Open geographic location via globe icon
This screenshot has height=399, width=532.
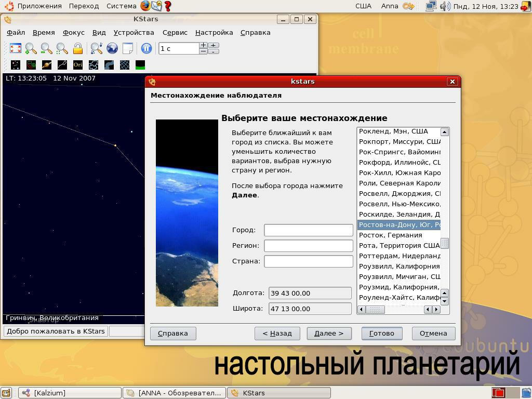[x=112, y=48]
